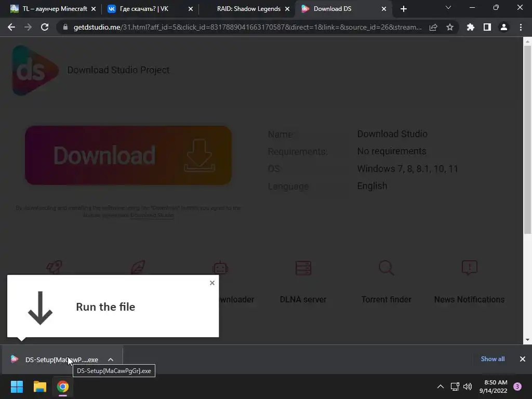Image resolution: width=532 pixels, height=399 pixels.
Task: Click the scrollbar down arrow
Action: coord(527,340)
